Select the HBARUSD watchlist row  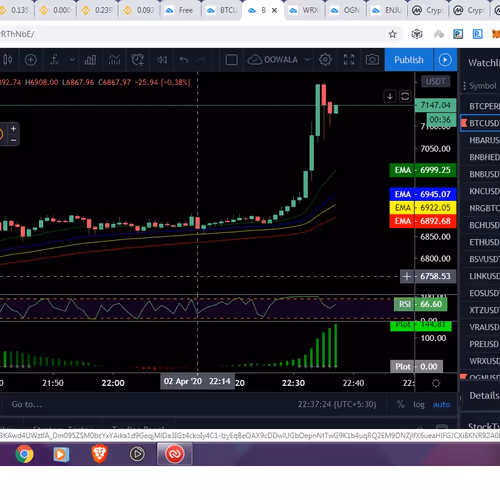481,140
